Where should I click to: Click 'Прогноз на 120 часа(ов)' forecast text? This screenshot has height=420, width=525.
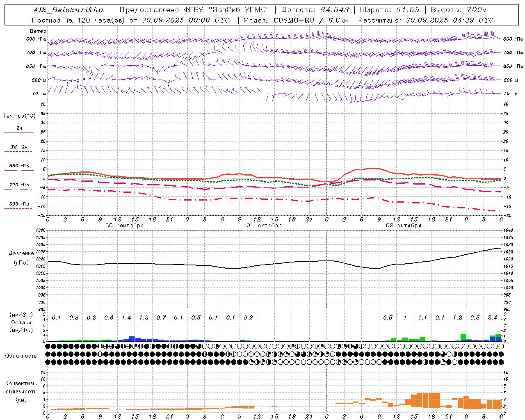(x=79, y=20)
